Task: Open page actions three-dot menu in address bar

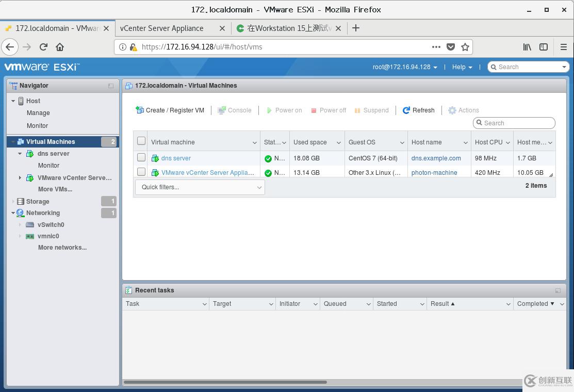Action: (x=436, y=47)
